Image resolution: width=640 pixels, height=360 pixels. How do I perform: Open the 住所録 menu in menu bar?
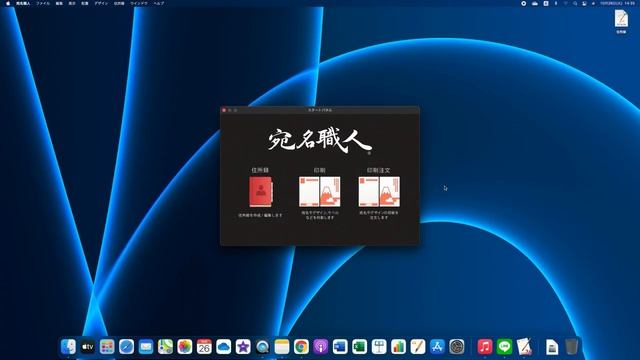pos(119,3)
